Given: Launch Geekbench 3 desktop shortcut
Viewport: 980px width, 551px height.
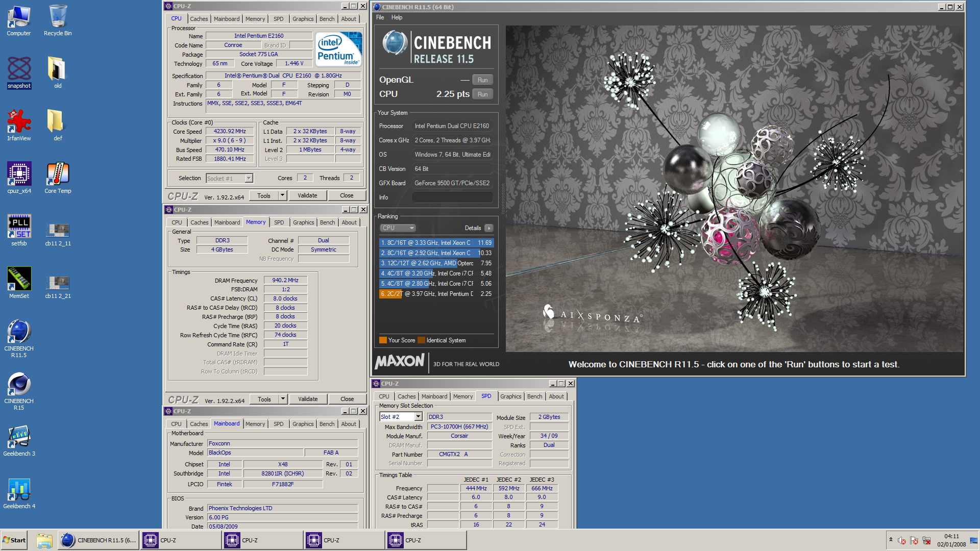Looking at the screenshot, I should (19, 441).
